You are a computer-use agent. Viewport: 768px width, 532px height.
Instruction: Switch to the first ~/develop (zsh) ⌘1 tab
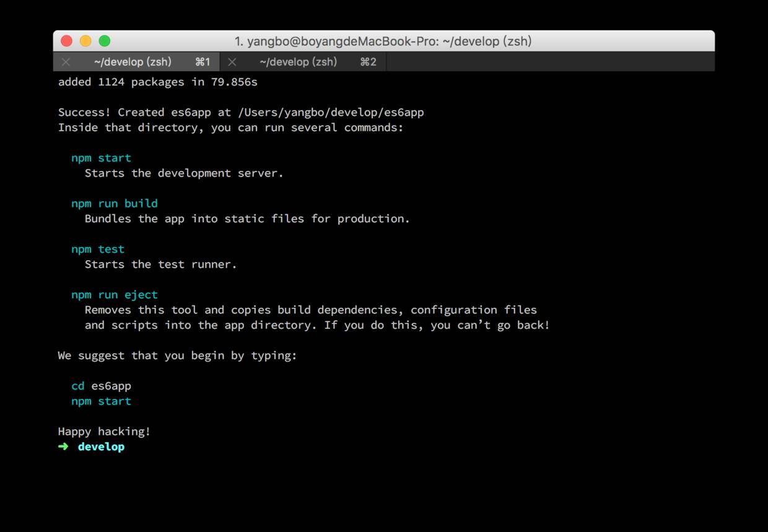click(133, 62)
